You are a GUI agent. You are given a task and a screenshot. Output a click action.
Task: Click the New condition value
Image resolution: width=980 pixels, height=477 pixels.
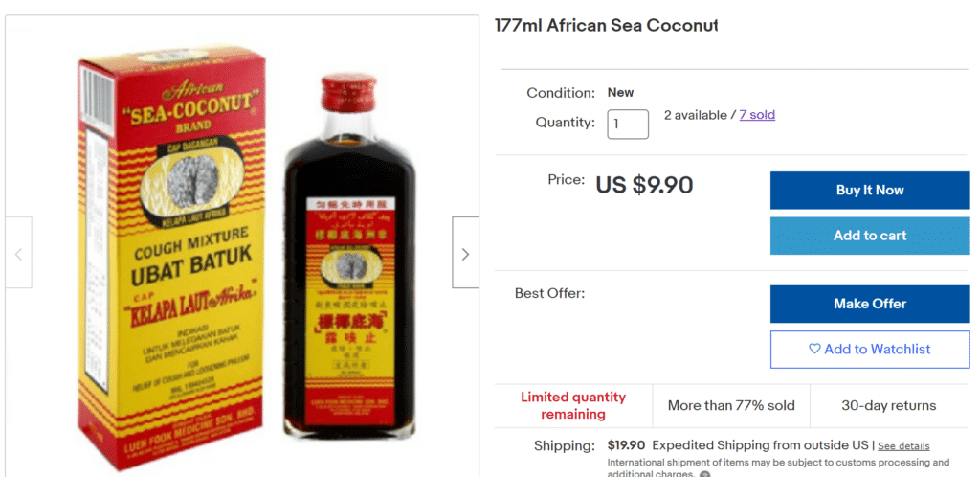620,93
